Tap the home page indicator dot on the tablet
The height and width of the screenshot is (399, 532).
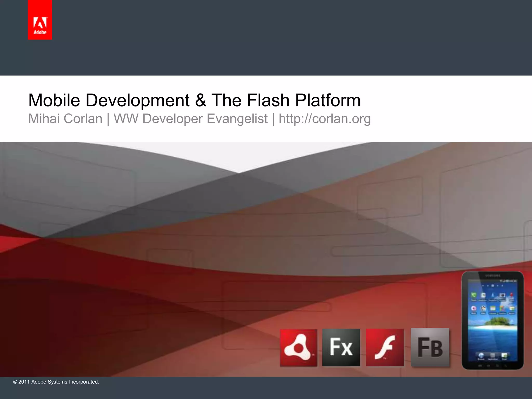pyautogui.click(x=493, y=285)
